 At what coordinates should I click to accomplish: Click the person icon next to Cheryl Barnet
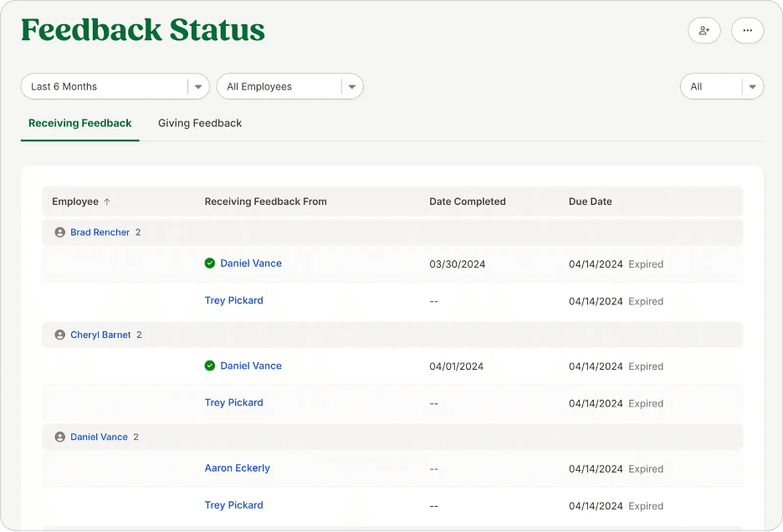[x=59, y=335]
